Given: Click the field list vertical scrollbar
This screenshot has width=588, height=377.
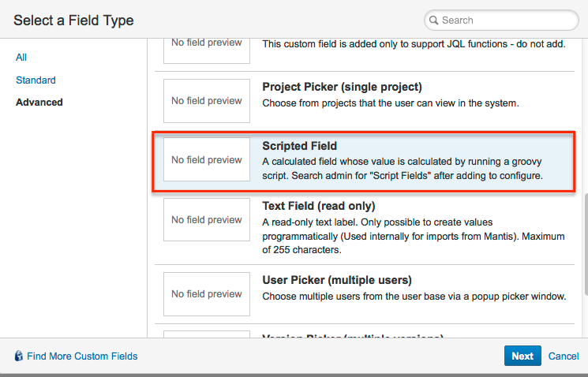Looking at the screenshot, I should click(586, 244).
